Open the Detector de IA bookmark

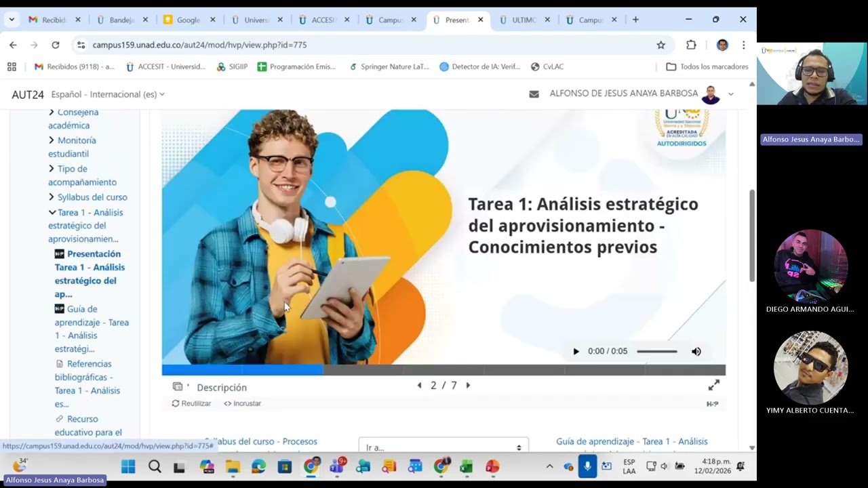coord(479,66)
